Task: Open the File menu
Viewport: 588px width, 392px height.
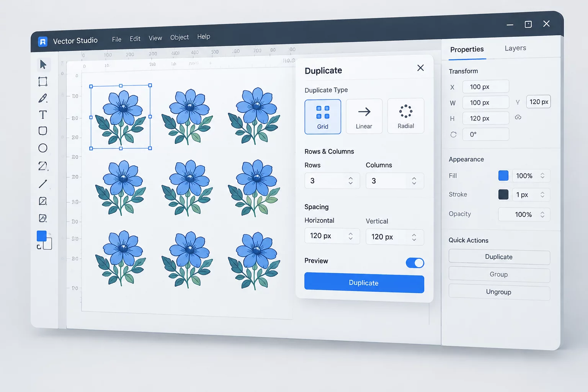Action: [117, 39]
